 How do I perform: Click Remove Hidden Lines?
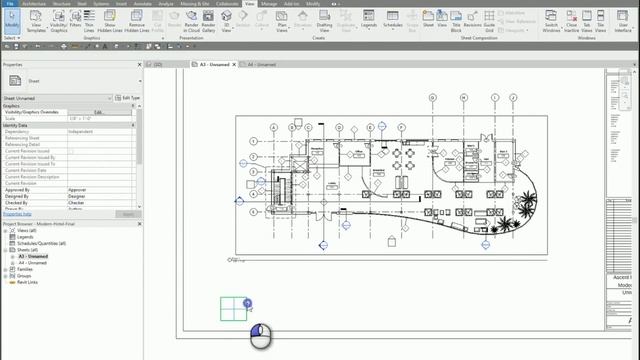137,21
